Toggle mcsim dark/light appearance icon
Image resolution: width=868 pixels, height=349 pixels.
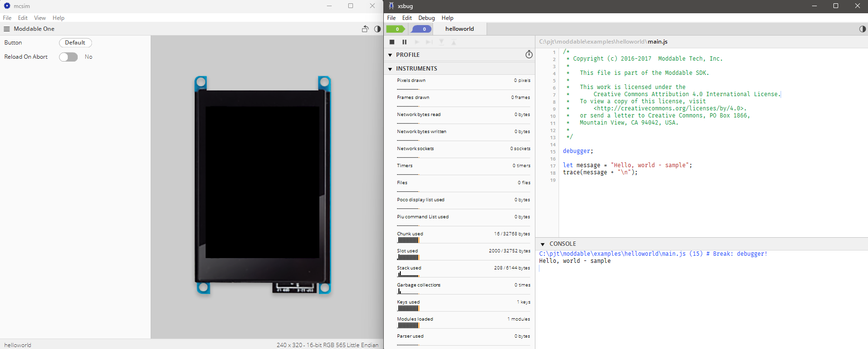pyautogui.click(x=377, y=29)
